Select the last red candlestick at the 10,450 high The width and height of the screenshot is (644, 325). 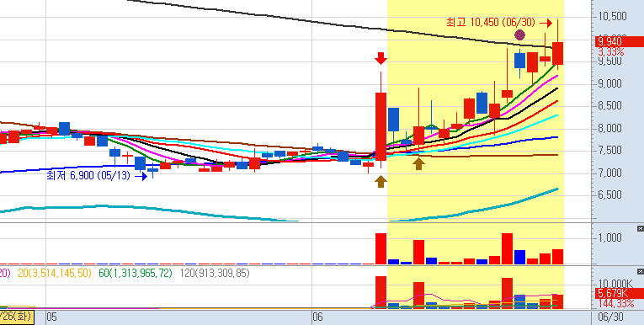pos(557,53)
